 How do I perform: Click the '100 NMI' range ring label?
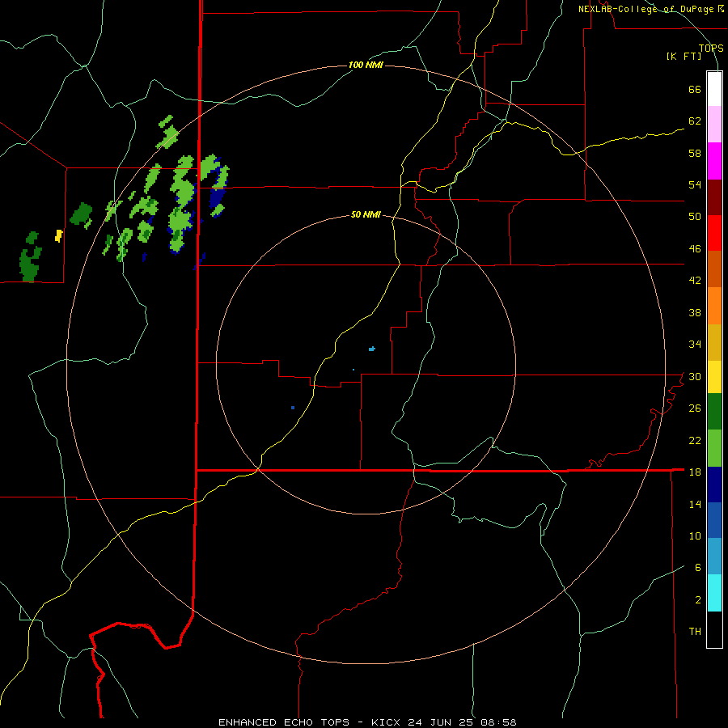tap(366, 65)
